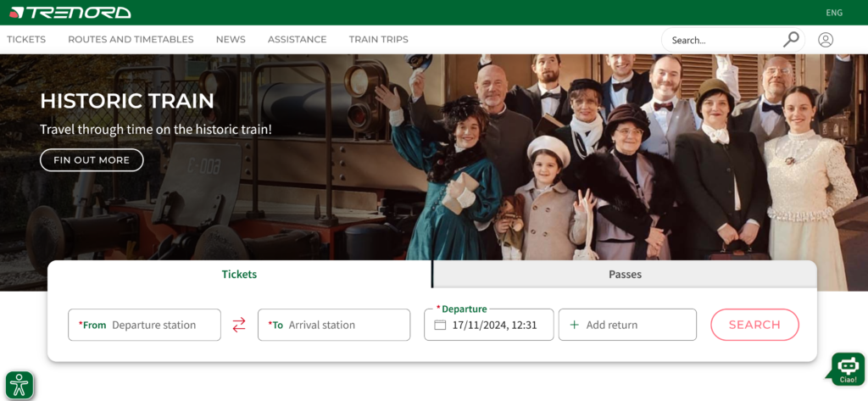
Task: Open Routes and Timetables menu
Action: (131, 39)
